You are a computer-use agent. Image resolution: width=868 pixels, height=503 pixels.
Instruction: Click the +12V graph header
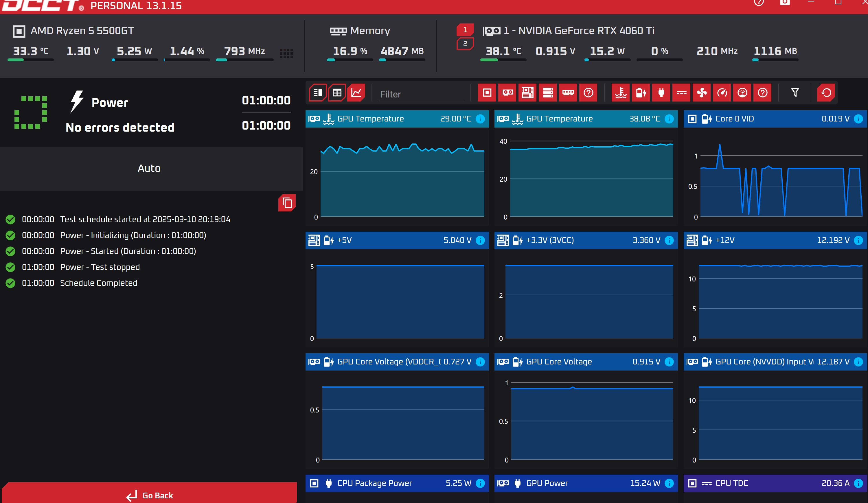(775, 240)
